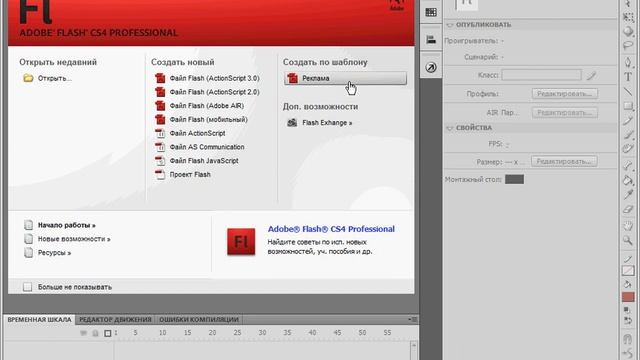Screen dimensions: 640x360
Task: Create a Файл AS Communication
Action: click(200, 147)
